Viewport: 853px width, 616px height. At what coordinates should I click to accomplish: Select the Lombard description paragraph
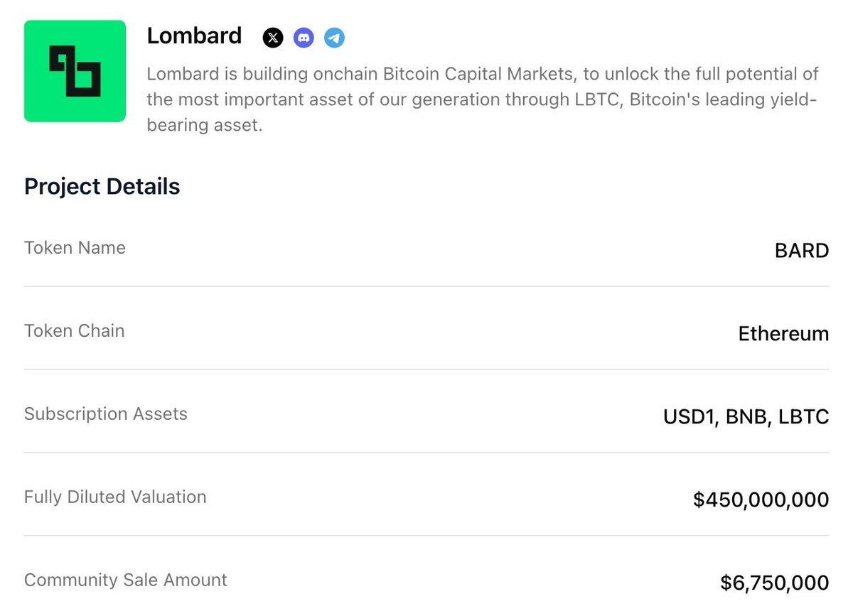coord(483,99)
